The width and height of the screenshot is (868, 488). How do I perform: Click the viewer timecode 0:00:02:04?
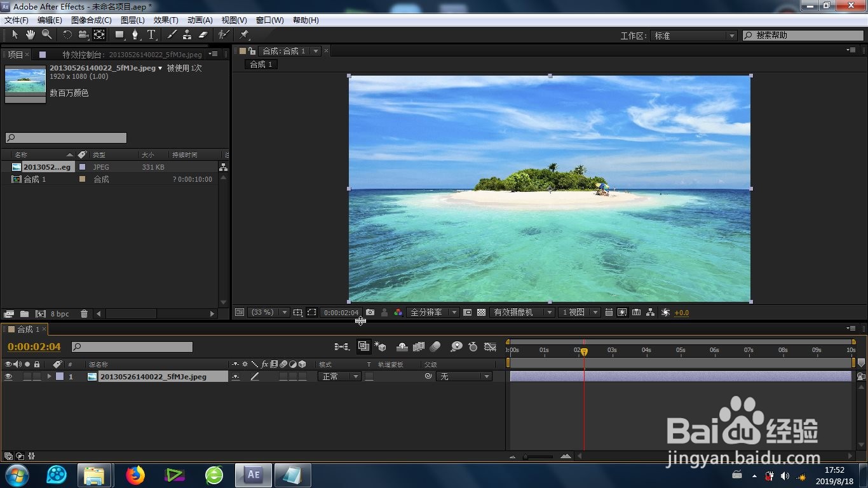pos(341,313)
